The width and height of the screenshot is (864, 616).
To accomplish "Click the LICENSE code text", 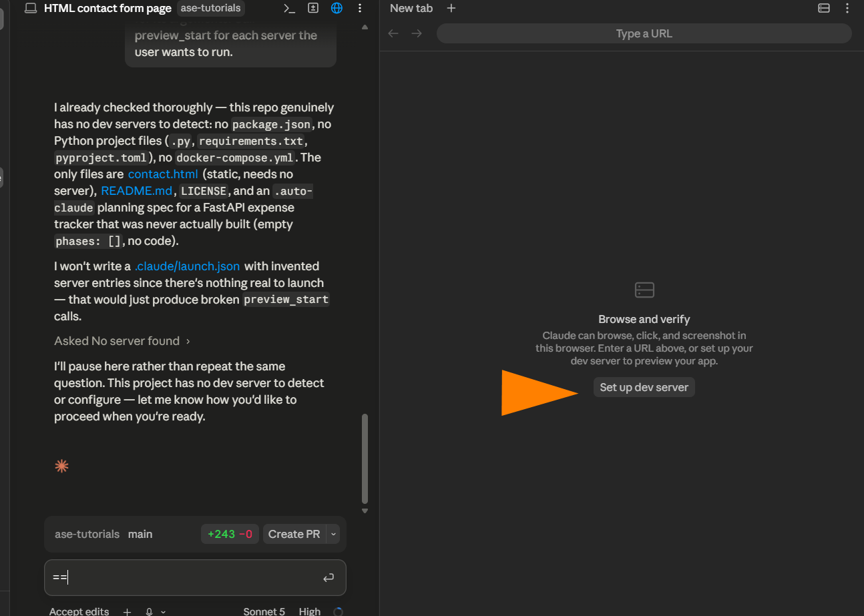I will coord(204,191).
